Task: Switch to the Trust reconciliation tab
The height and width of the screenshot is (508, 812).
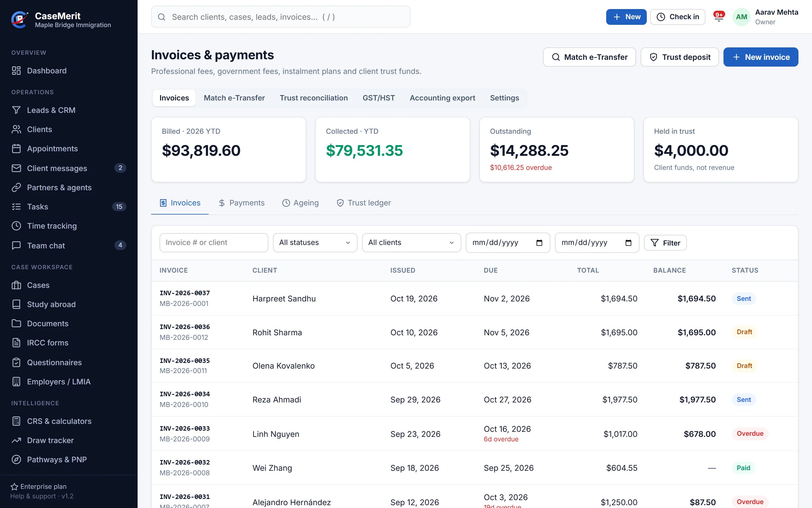Action: coord(314,98)
